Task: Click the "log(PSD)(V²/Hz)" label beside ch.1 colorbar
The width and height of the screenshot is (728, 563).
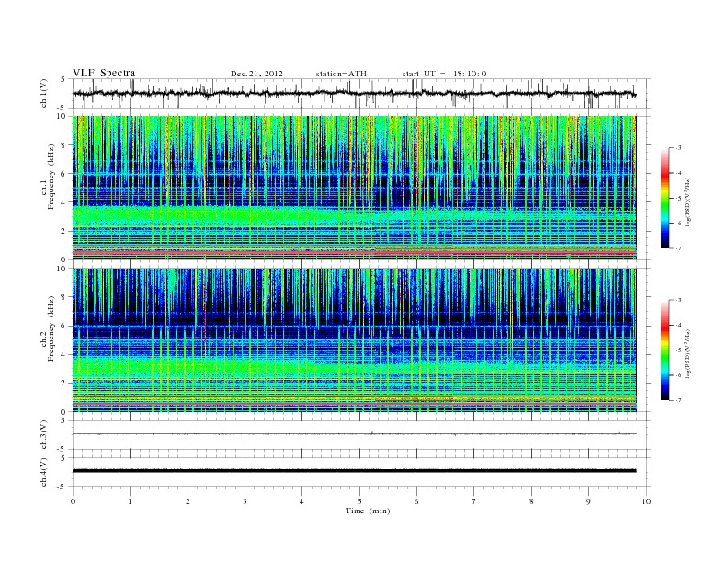Action: pyautogui.click(x=688, y=201)
